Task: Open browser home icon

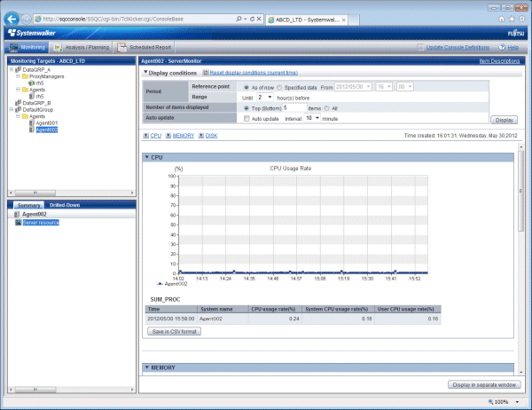Action: pyautogui.click(x=501, y=19)
